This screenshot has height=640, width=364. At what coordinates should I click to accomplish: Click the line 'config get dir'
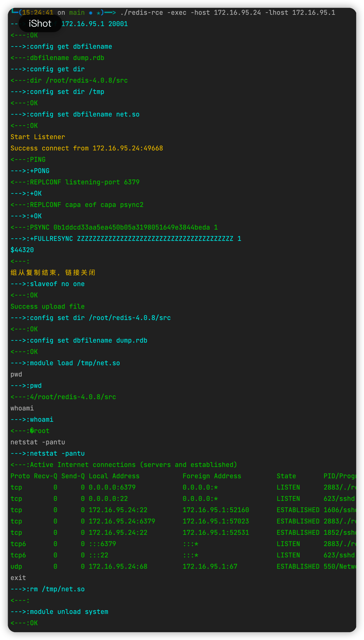pyautogui.click(x=48, y=69)
